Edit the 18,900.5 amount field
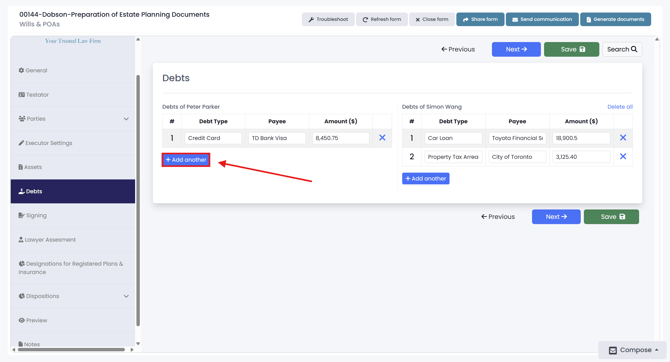Viewport: 670px width, 362px height. (581, 138)
